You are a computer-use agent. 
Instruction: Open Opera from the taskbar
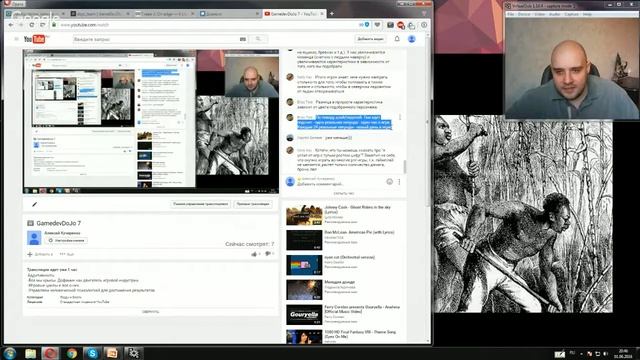point(50,353)
